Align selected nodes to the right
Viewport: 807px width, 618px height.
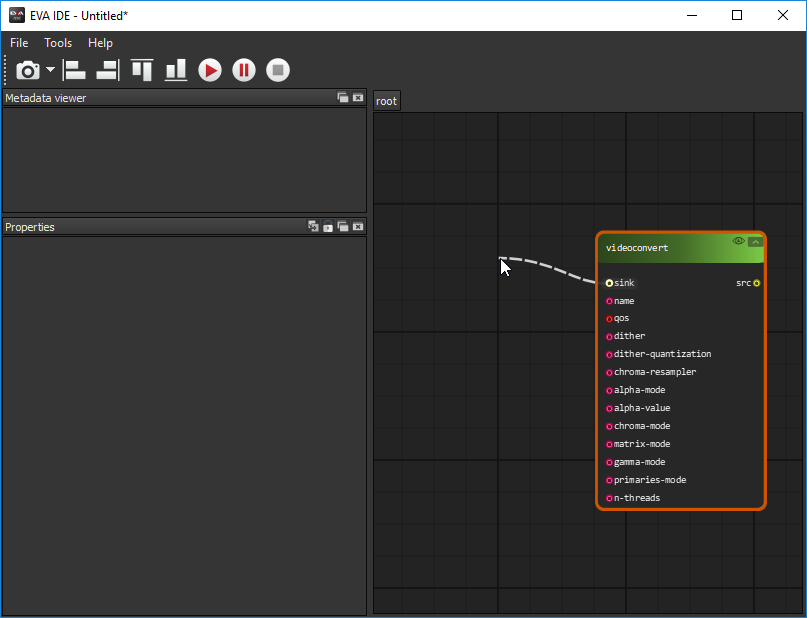[107, 70]
